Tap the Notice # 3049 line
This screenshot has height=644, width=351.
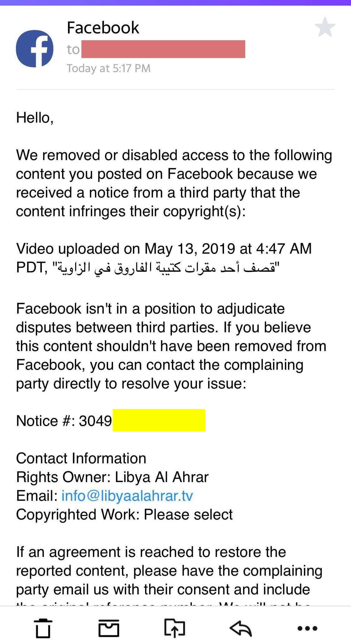(110, 421)
